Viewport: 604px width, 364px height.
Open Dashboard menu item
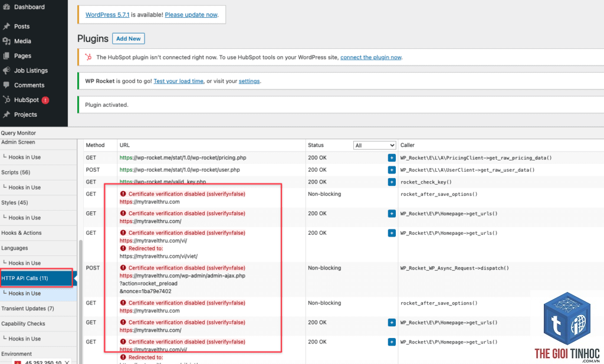point(29,7)
